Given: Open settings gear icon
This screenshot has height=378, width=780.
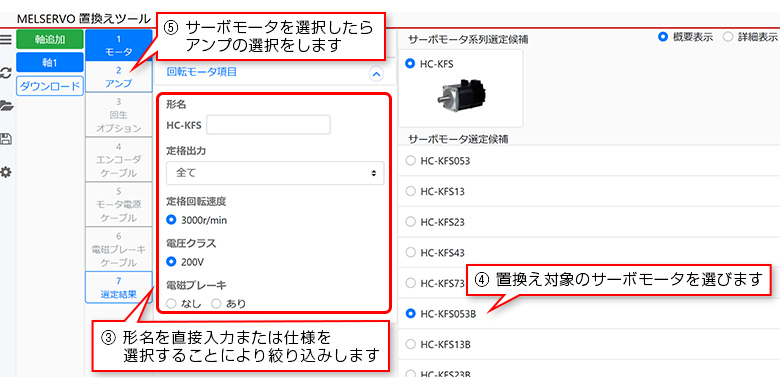Looking at the screenshot, I should point(5,172).
